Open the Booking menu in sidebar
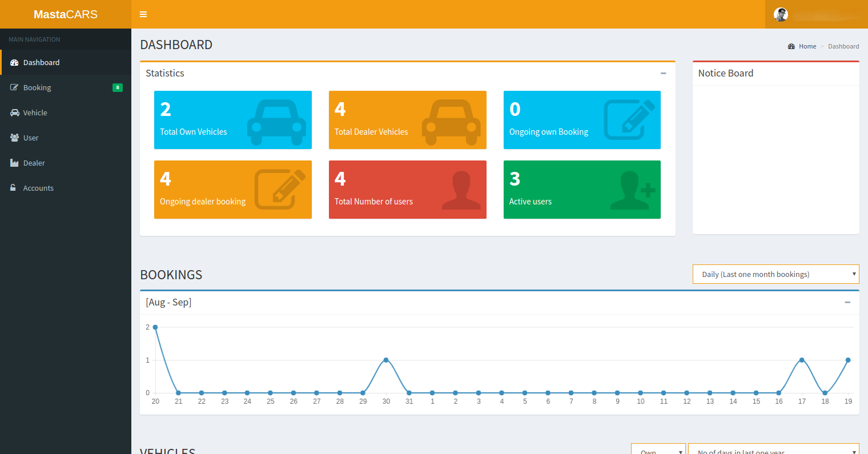868x454 pixels. (37, 87)
